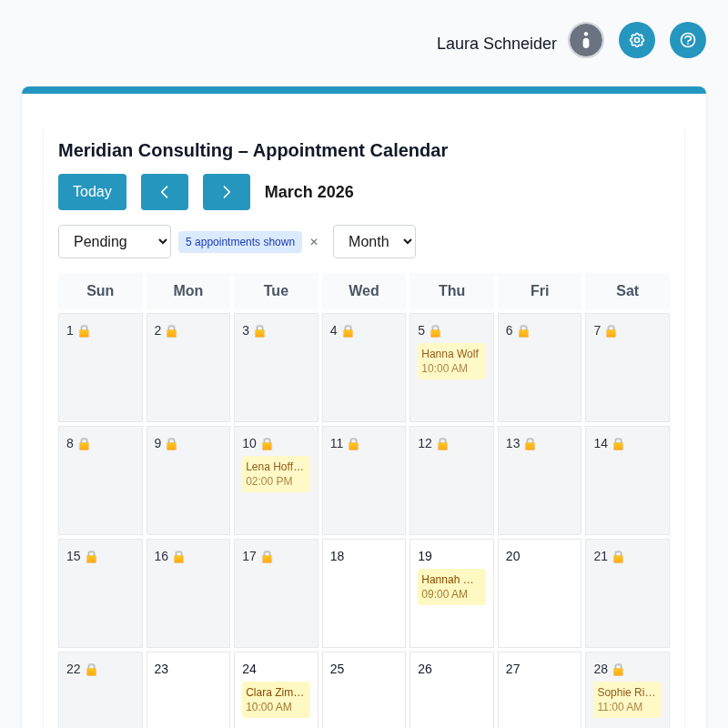Open the settings gear icon
The image size is (728, 728).
click(x=637, y=40)
